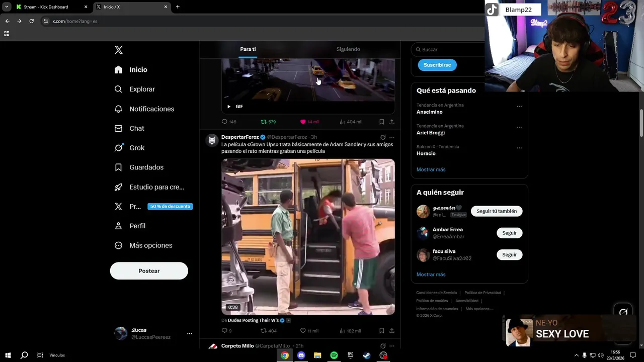Open DespertarFeroz profile avatar

pos(212,140)
